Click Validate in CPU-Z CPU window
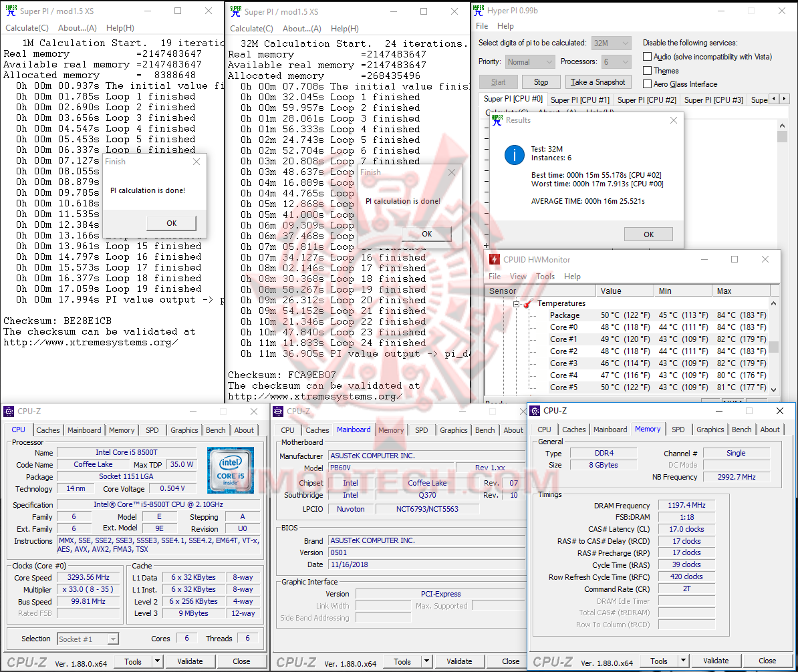The height and width of the screenshot is (672, 798). coord(190,661)
